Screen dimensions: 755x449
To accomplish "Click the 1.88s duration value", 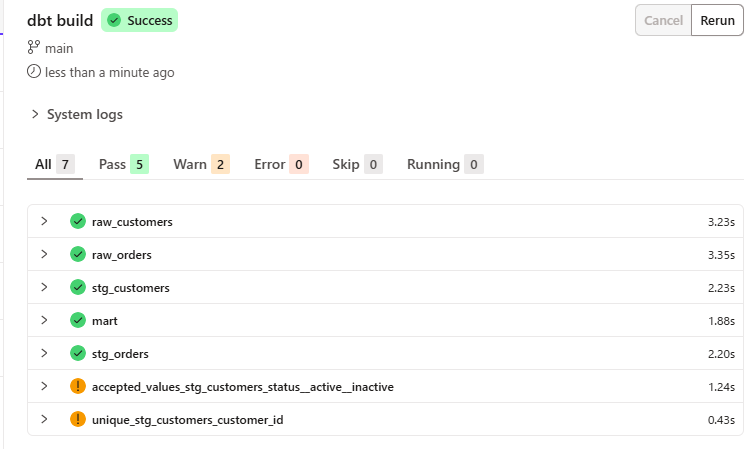I will (x=721, y=321).
